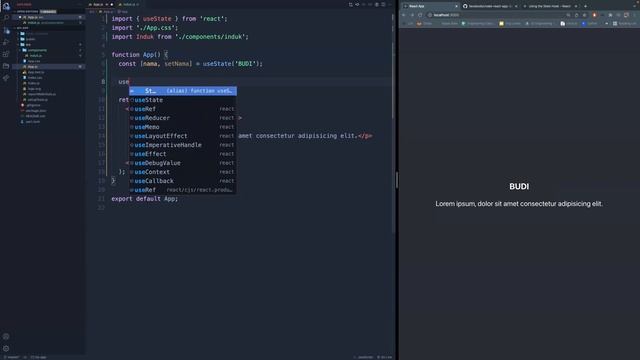Select the useRef suggestion from react/cjs
The height and width of the screenshot is (360, 640).
coord(183,190)
